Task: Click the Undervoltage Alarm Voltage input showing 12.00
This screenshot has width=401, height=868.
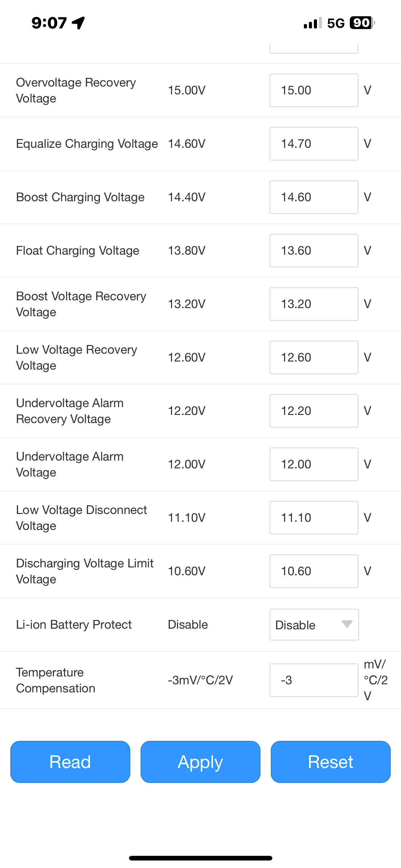Action: (x=314, y=464)
